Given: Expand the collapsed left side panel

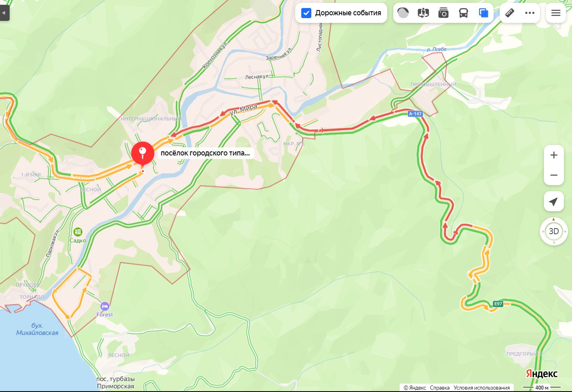Looking at the screenshot, I should point(4,13).
